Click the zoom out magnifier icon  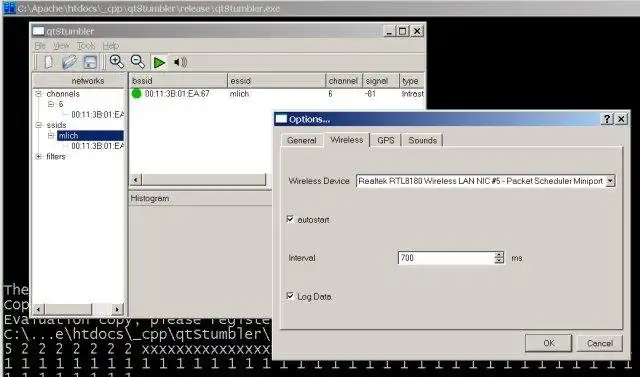pyautogui.click(x=138, y=62)
